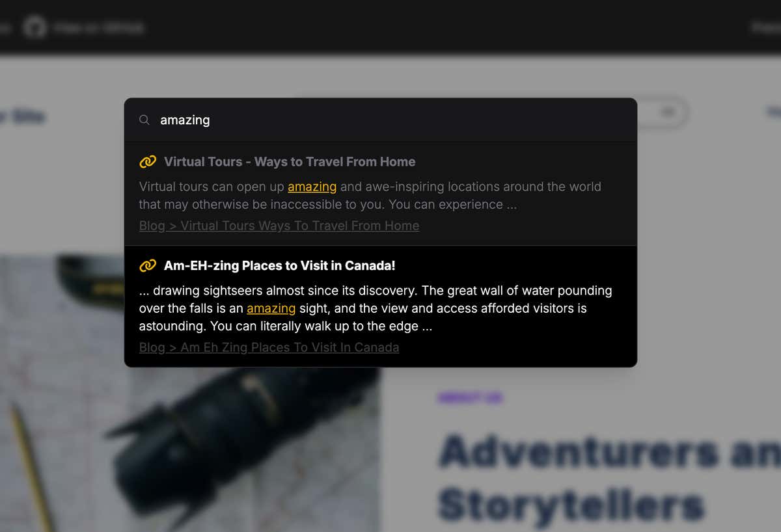Click highlighted "amazing" in Canada result snippet

tap(271, 308)
